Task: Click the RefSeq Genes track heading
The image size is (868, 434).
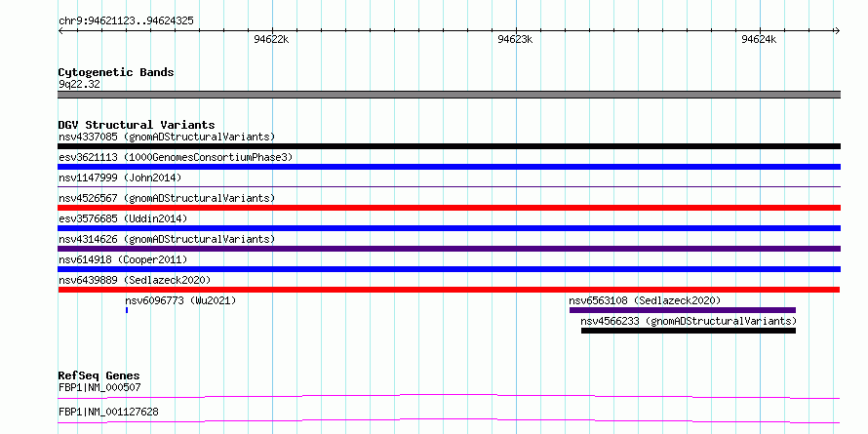Action: [99, 375]
